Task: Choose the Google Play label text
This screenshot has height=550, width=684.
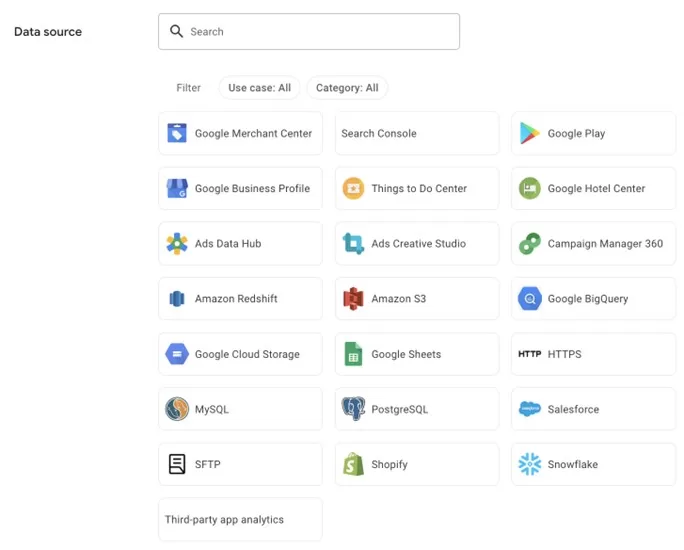Action: coord(576,133)
